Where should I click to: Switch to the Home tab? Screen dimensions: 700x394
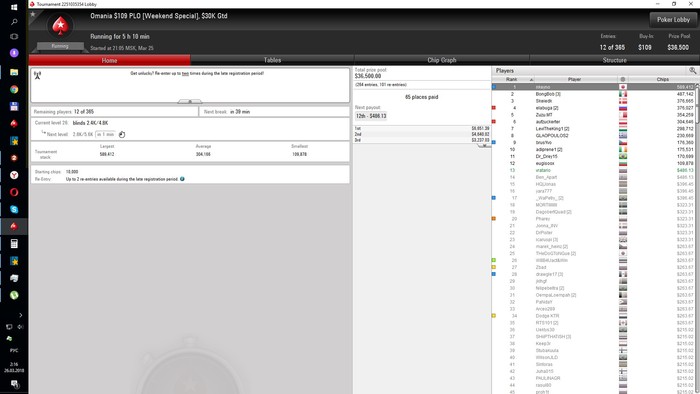pos(109,60)
